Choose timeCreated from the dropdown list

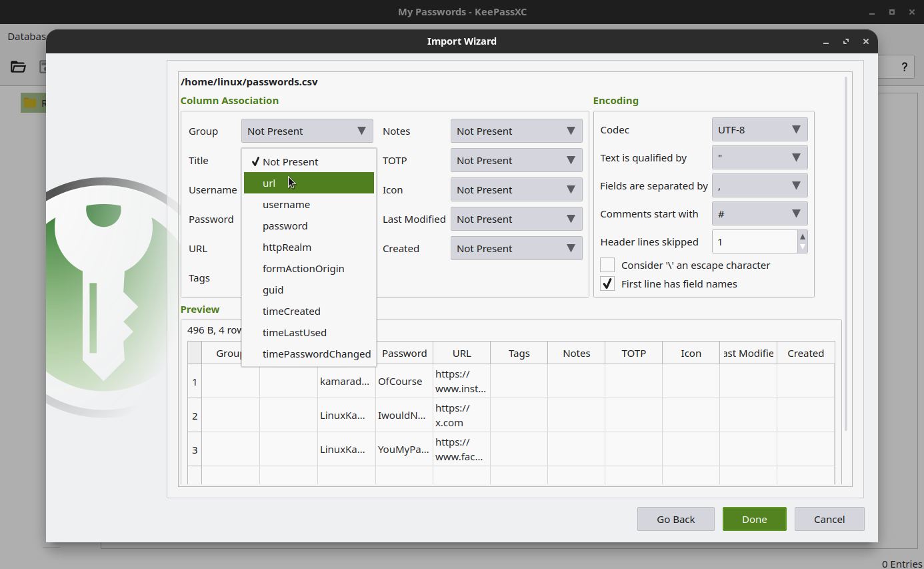tap(309, 311)
